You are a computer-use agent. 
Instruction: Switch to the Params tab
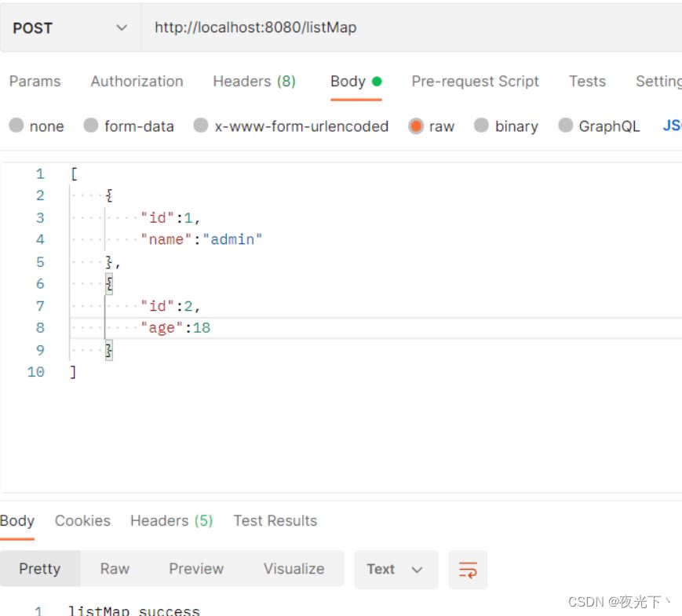(35, 82)
